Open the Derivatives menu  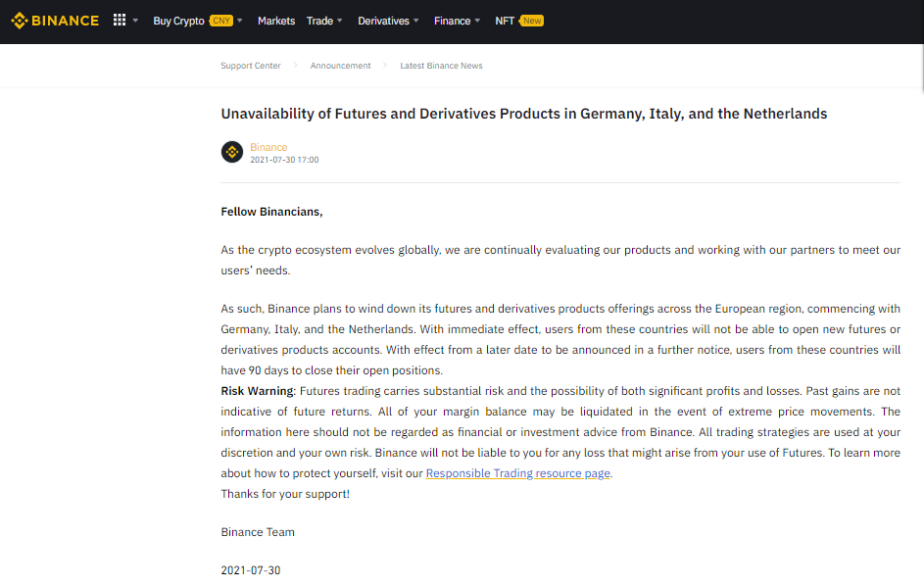[383, 21]
